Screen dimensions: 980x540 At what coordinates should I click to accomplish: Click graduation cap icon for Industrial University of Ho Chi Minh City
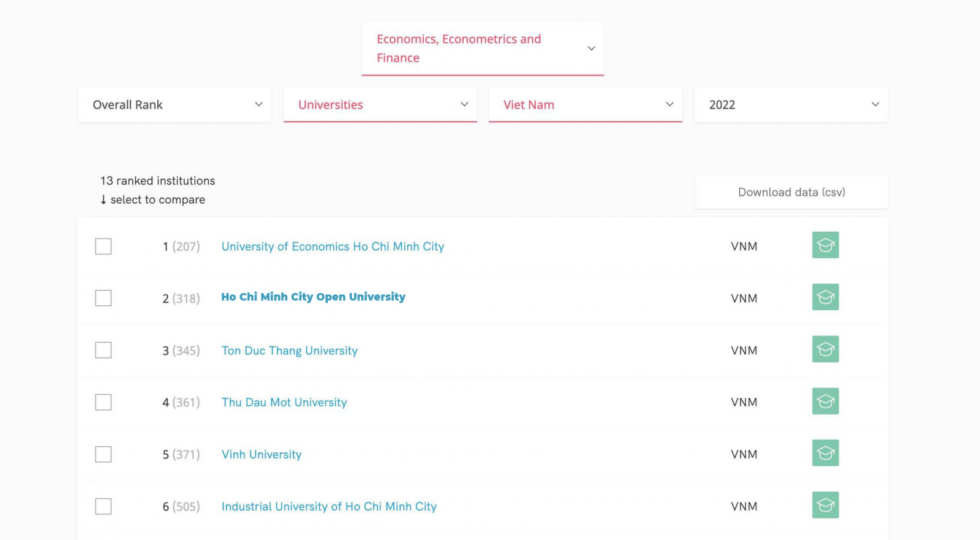tap(825, 506)
